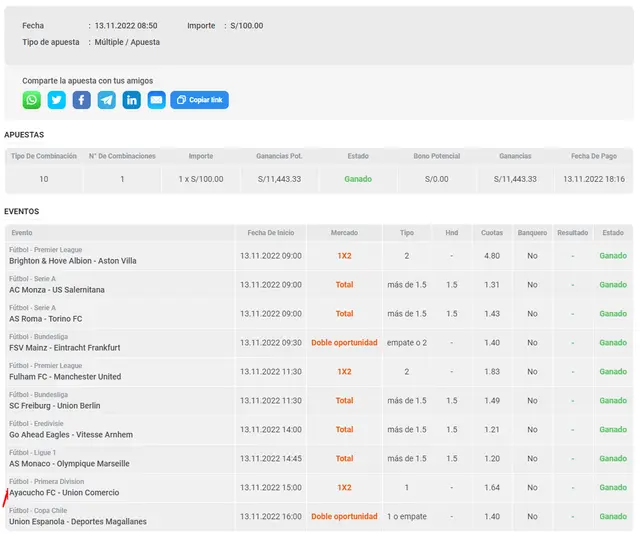Click 1X2 market in Fulham row
Viewport: 640px width, 534px height.
(344, 372)
